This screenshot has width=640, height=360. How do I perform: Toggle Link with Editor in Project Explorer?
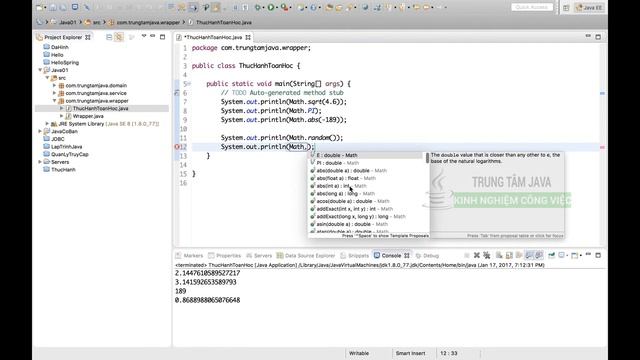[119, 37]
